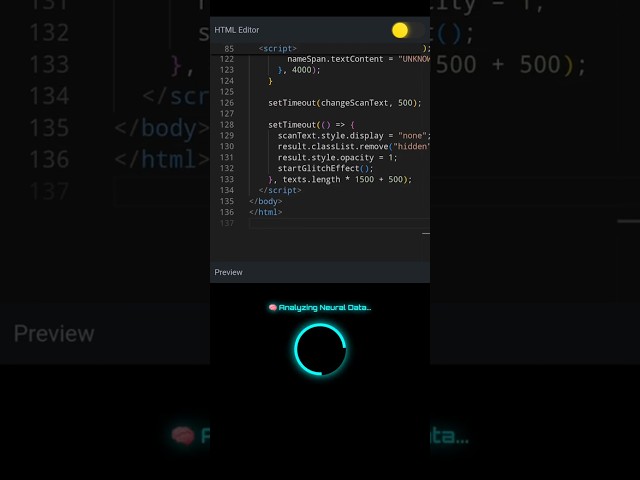This screenshot has height=480, width=640.
Task: Click the closing </html> tag on line 136
Action: point(266,212)
